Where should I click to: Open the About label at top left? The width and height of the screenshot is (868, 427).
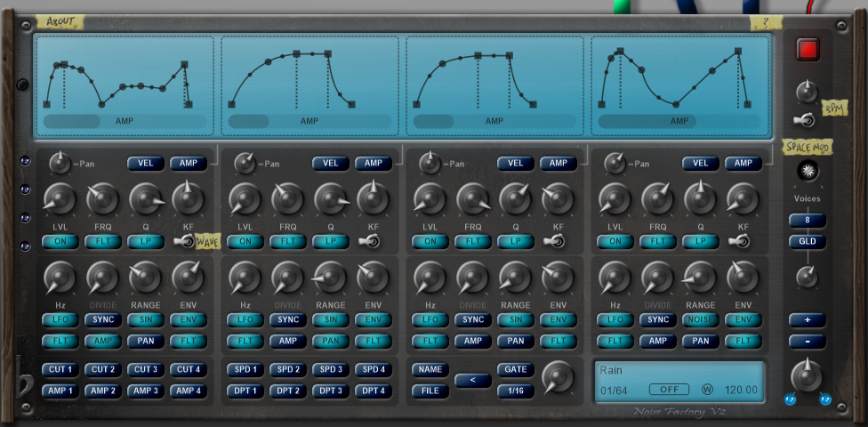(x=61, y=21)
